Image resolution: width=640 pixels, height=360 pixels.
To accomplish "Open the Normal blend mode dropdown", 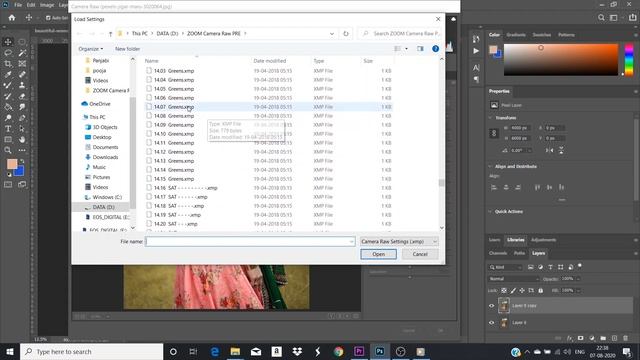I will (513, 279).
